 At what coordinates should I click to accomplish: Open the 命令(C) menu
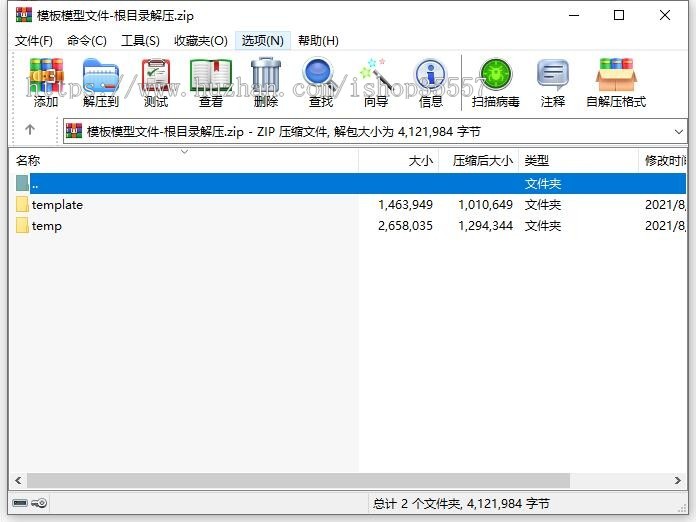coord(87,41)
